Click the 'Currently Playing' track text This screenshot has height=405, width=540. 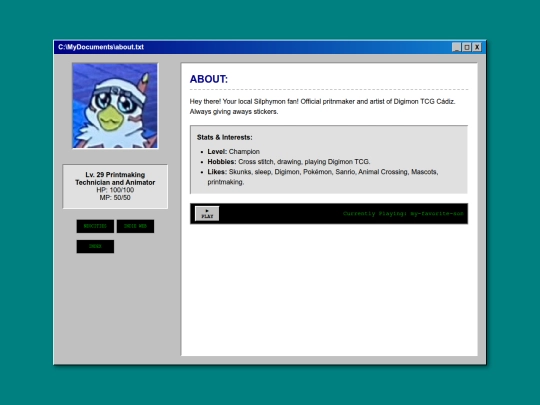click(x=403, y=214)
